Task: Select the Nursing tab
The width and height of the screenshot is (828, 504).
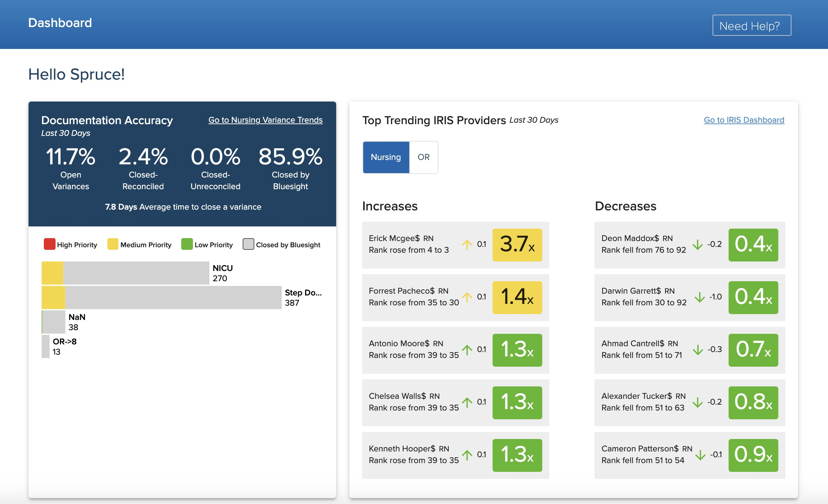Action: [385, 157]
